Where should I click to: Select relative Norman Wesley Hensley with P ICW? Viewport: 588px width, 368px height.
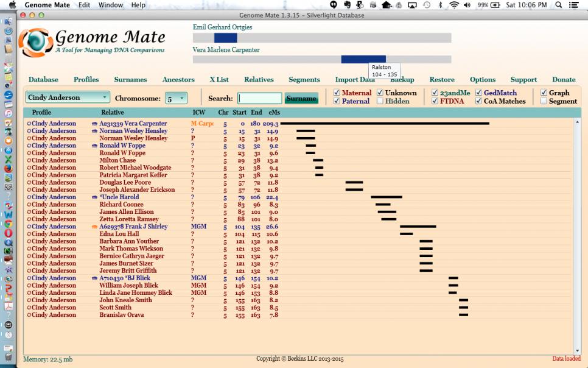133,138
